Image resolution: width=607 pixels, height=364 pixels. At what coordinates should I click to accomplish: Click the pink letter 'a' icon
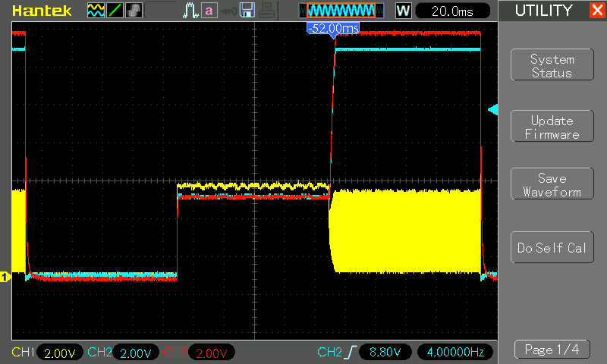(209, 11)
